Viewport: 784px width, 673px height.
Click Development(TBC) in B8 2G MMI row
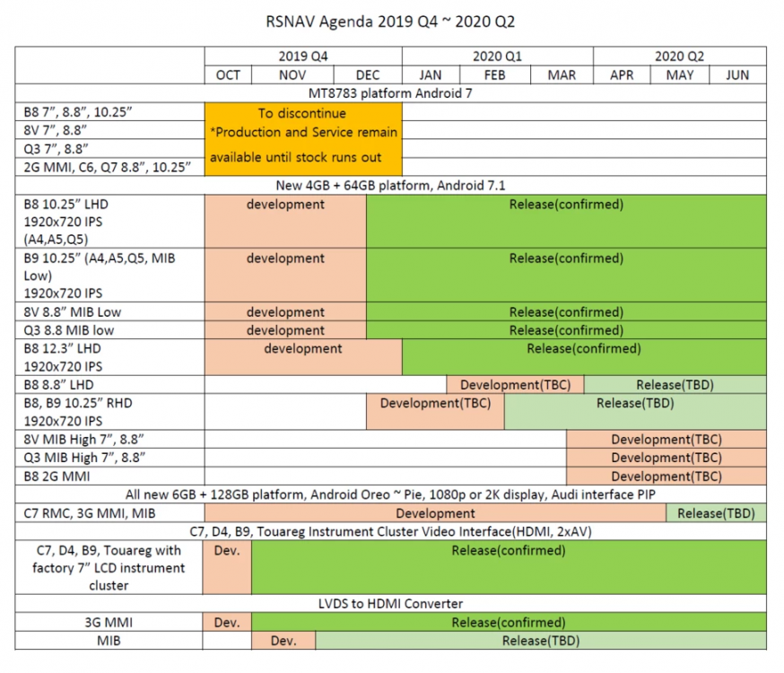click(x=666, y=476)
